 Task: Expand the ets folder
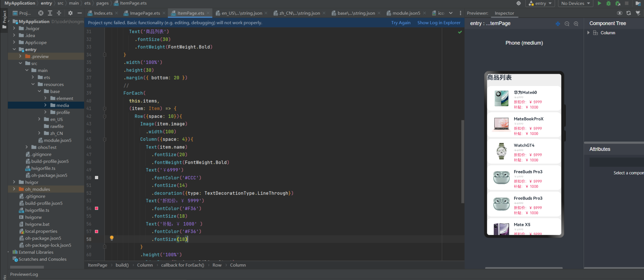pyautogui.click(x=33, y=77)
